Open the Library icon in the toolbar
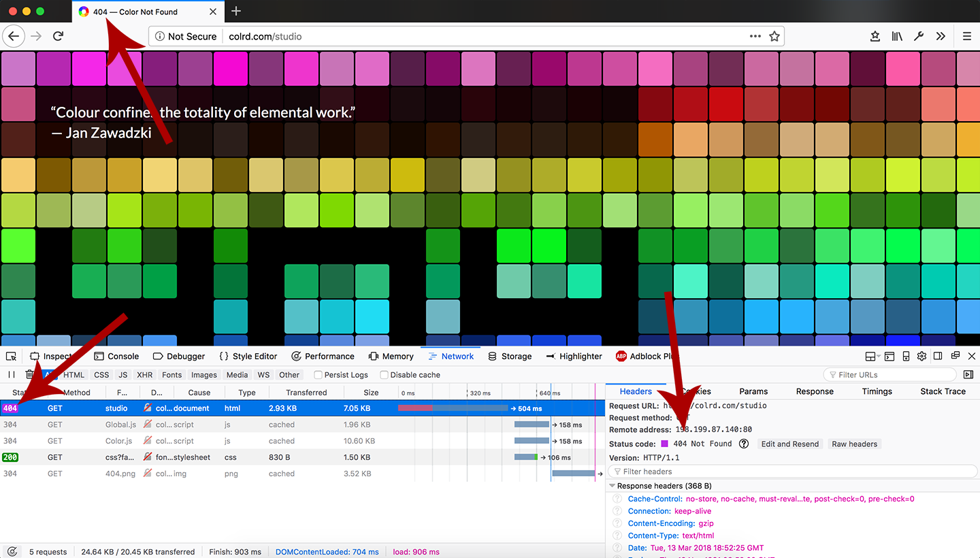The width and height of the screenshot is (980, 558). coord(897,37)
